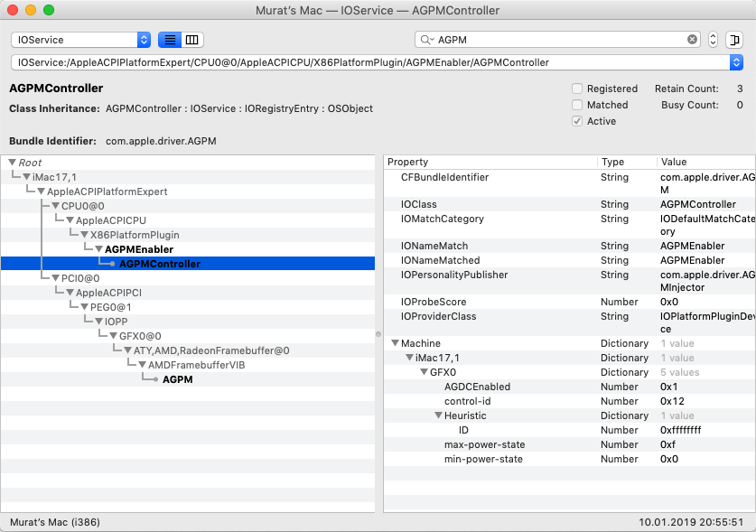Collapse the AppleACPIPCI disclosure triangle

pos(70,293)
